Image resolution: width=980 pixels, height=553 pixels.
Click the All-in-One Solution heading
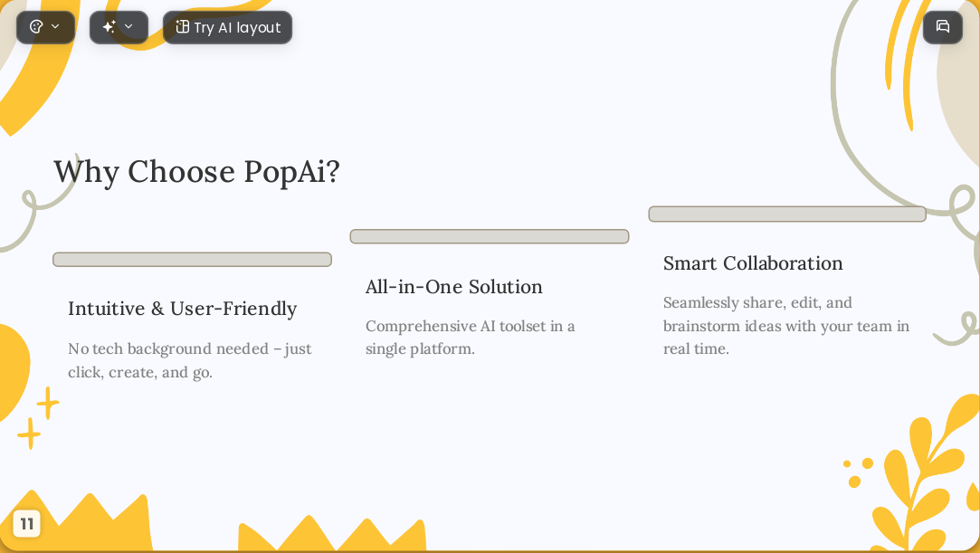[453, 287]
